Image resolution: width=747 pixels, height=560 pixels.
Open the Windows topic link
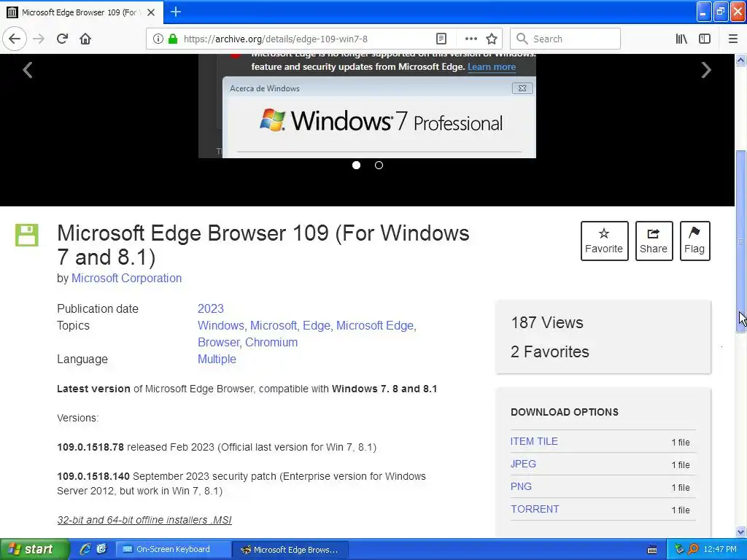pos(220,326)
